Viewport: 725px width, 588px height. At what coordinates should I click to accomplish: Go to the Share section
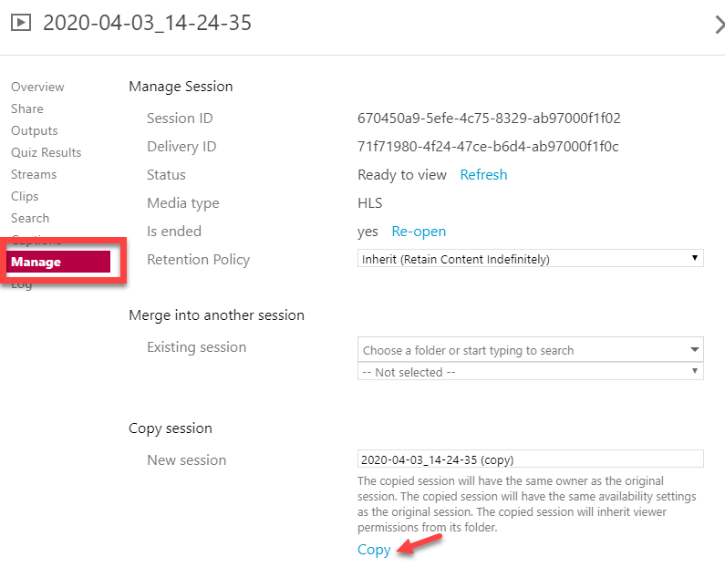[x=26, y=108]
